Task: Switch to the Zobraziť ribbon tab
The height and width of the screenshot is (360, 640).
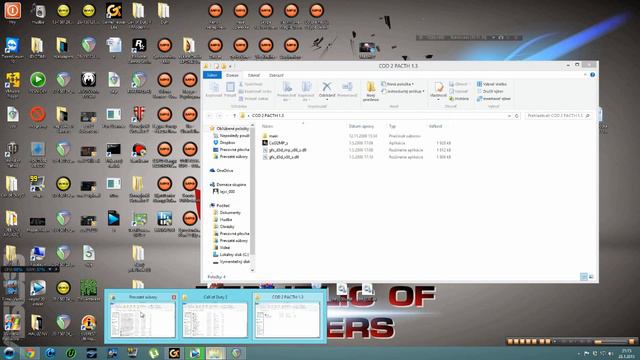Action: point(276,75)
